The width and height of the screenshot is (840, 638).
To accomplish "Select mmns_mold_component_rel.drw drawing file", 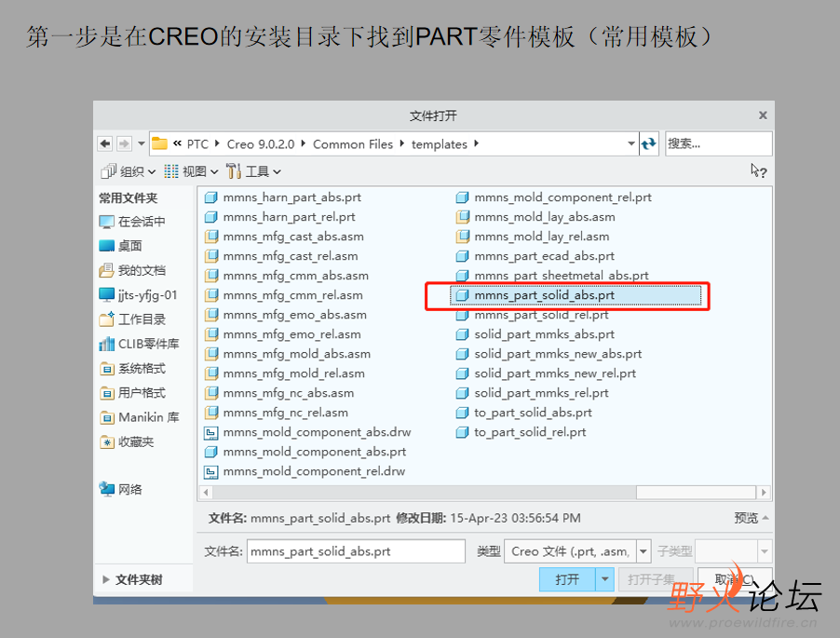I will point(305,471).
